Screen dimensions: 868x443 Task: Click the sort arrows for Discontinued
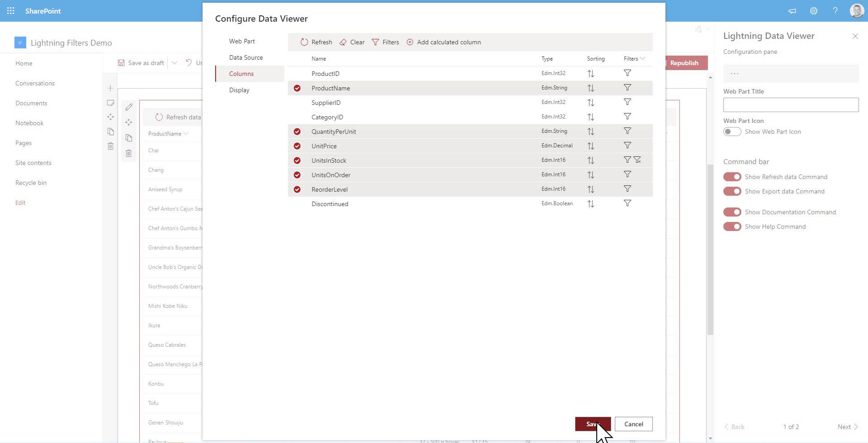tap(591, 203)
